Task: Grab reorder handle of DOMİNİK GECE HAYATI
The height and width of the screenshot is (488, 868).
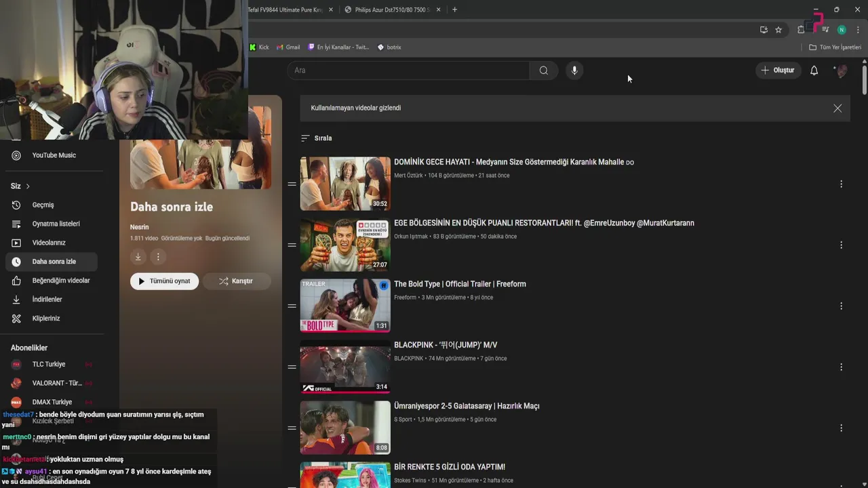Action: click(292, 184)
